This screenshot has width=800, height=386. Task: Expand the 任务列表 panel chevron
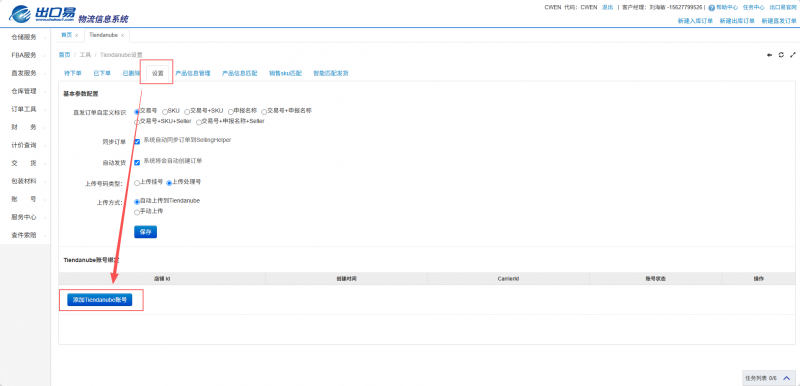[x=786, y=378]
